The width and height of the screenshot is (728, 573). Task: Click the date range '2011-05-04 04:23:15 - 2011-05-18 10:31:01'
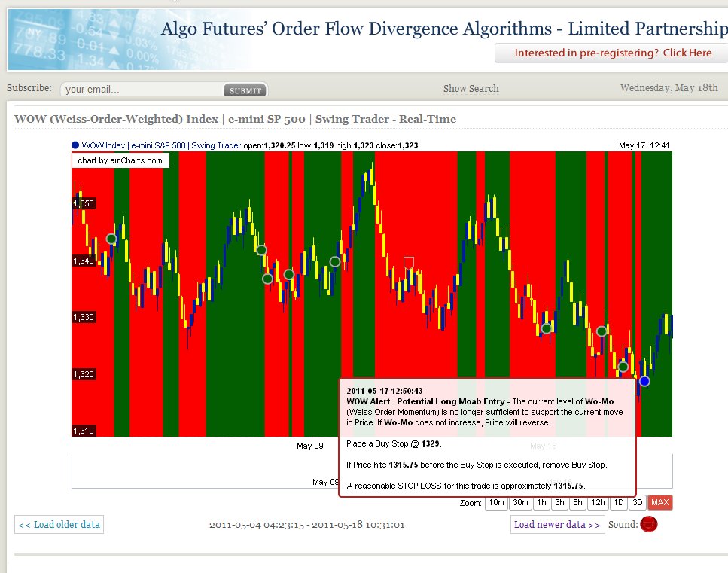[307, 525]
